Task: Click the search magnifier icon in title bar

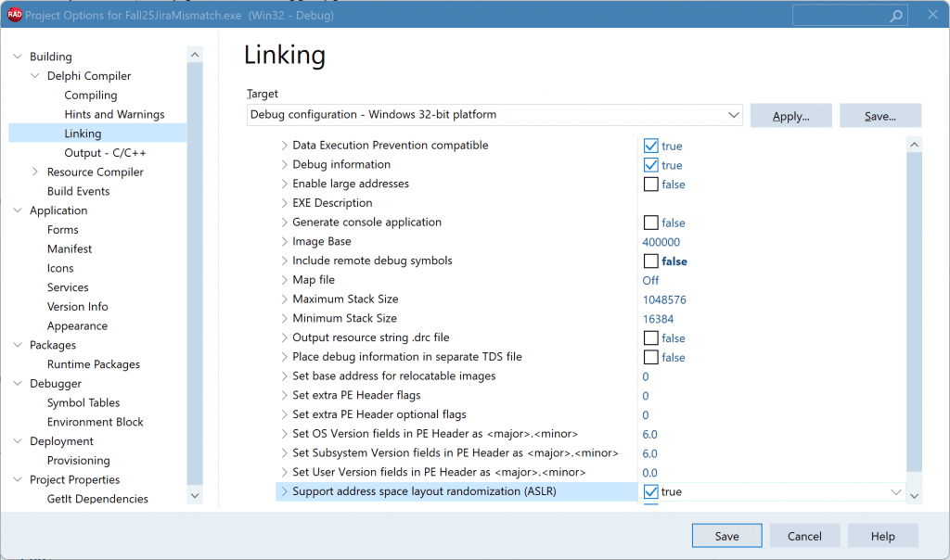Action: point(896,16)
